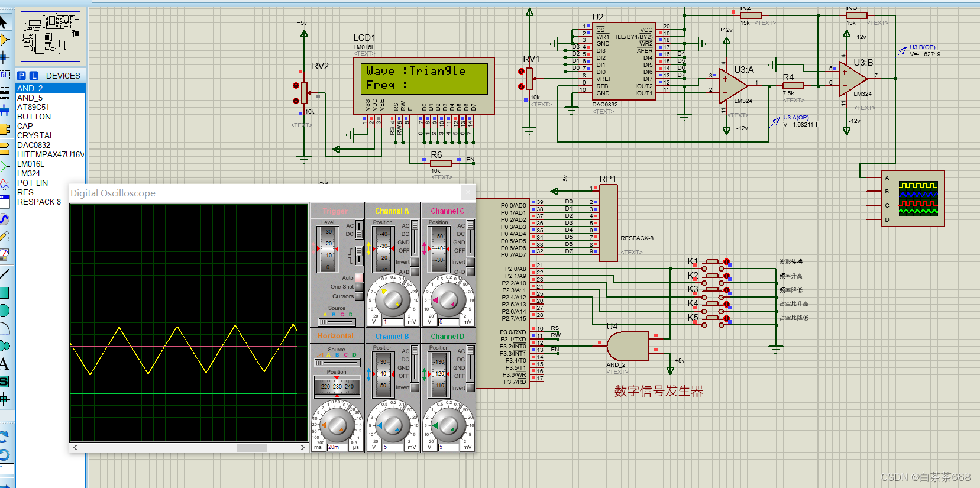980x488 pixels.
Task: Click the oscilloscope component in the schematic
Action: 913,199
